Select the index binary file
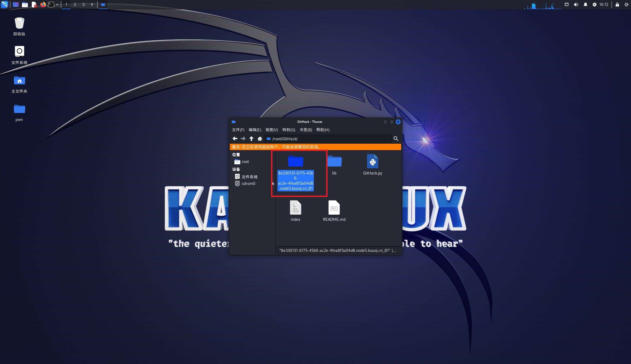The image size is (631, 364). tap(295, 211)
